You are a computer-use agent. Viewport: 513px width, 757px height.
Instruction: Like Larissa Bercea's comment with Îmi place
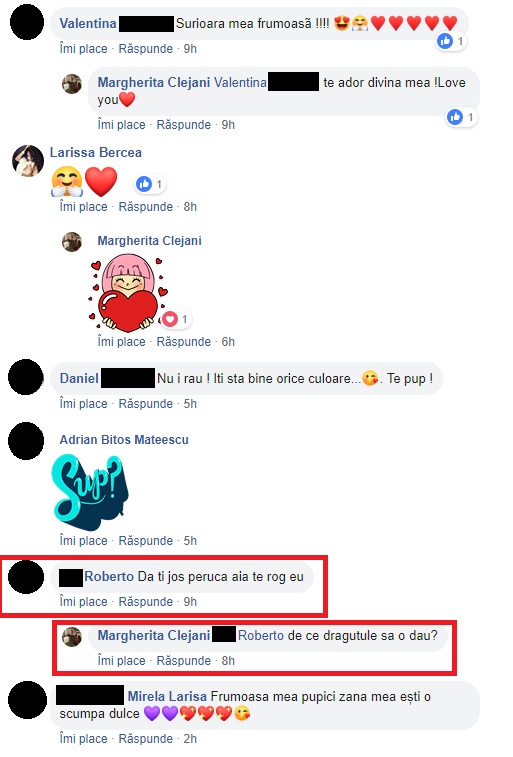[x=83, y=207]
